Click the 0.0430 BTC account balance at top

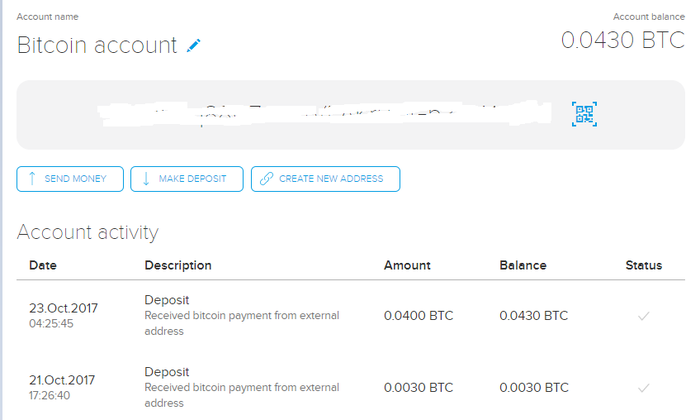622,40
